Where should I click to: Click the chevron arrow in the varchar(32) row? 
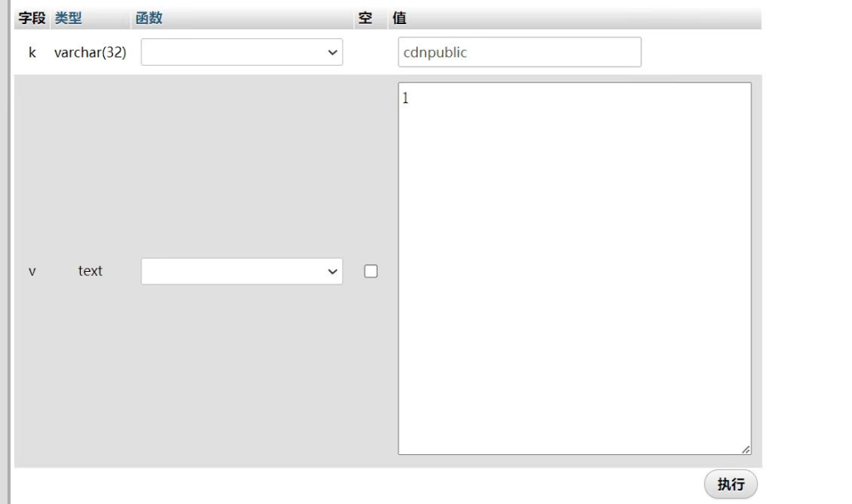point(333,52)
